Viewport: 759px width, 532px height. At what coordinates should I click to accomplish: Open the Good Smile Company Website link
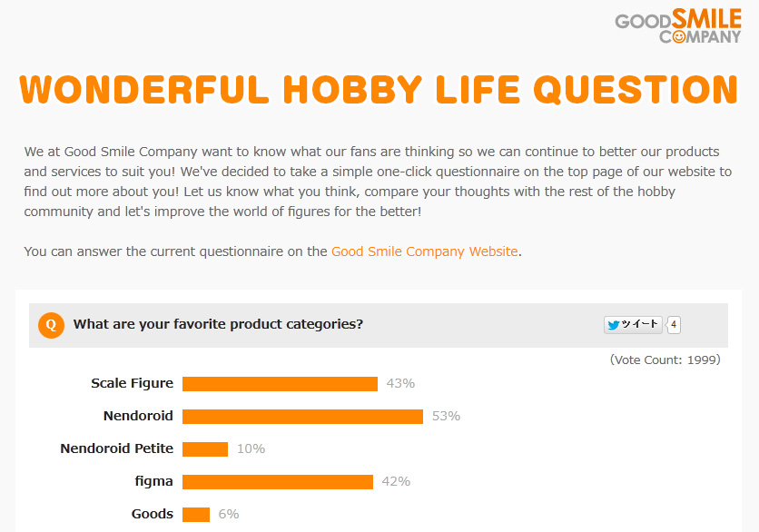point(424,251)
